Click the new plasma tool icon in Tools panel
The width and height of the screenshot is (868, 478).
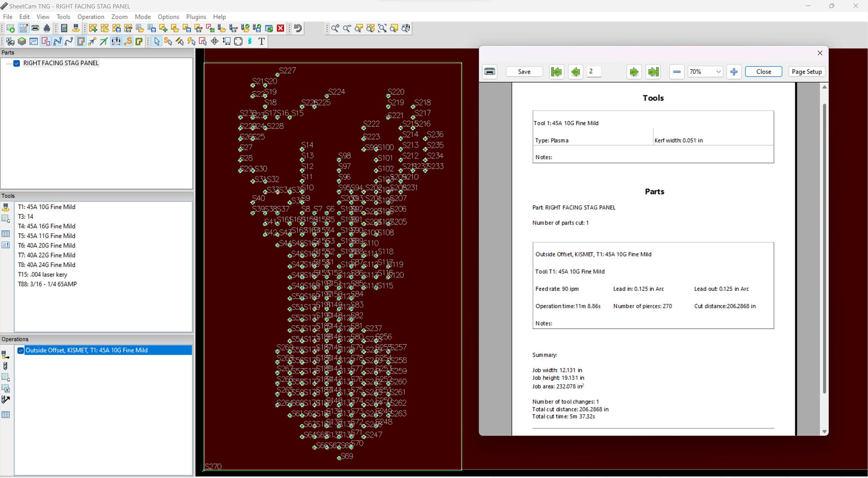[x=6, y=207]
